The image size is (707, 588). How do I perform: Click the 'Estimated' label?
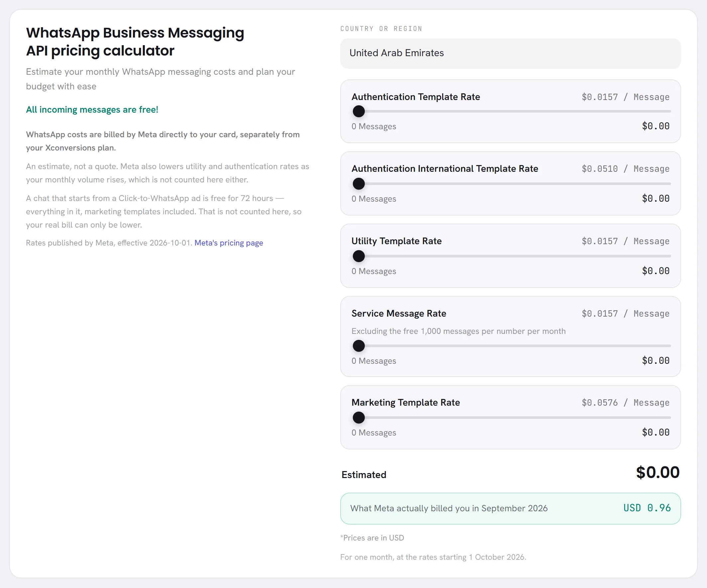(x=363, y=475)
